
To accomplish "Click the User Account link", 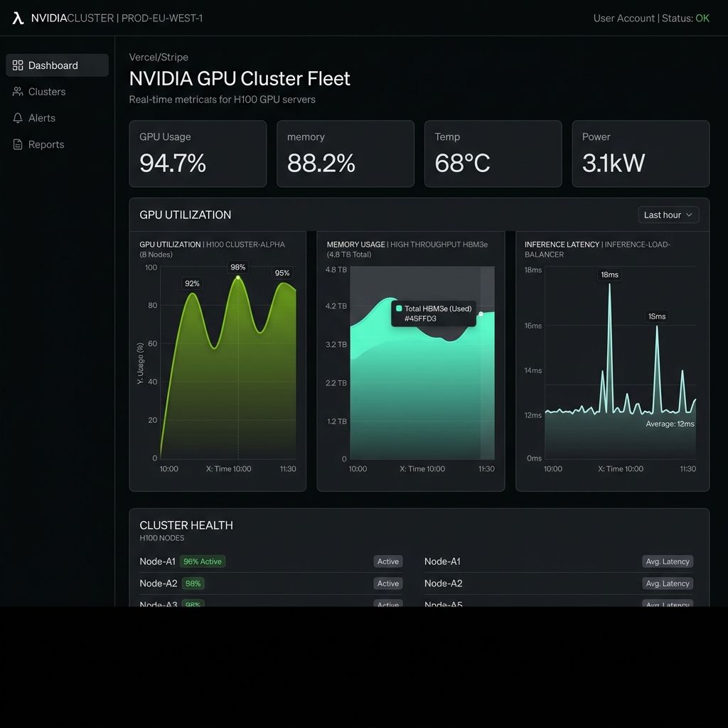I will (x=623, y=18).
